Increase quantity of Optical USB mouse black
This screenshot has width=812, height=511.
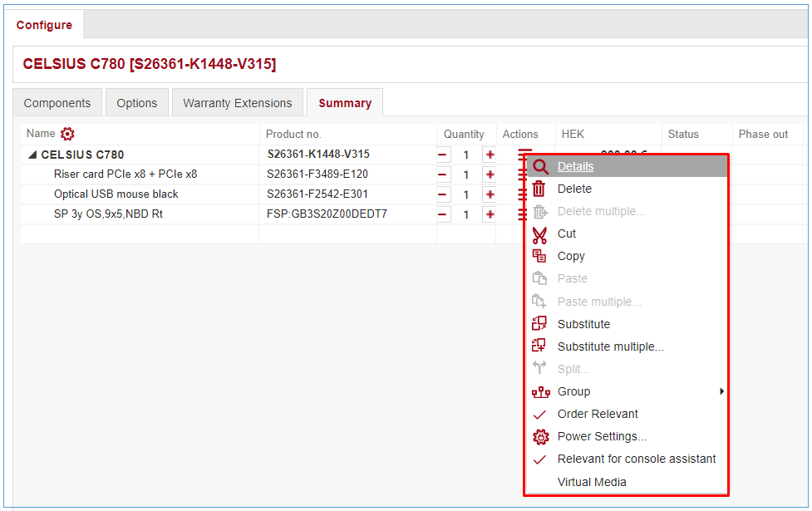coord(490,194)
